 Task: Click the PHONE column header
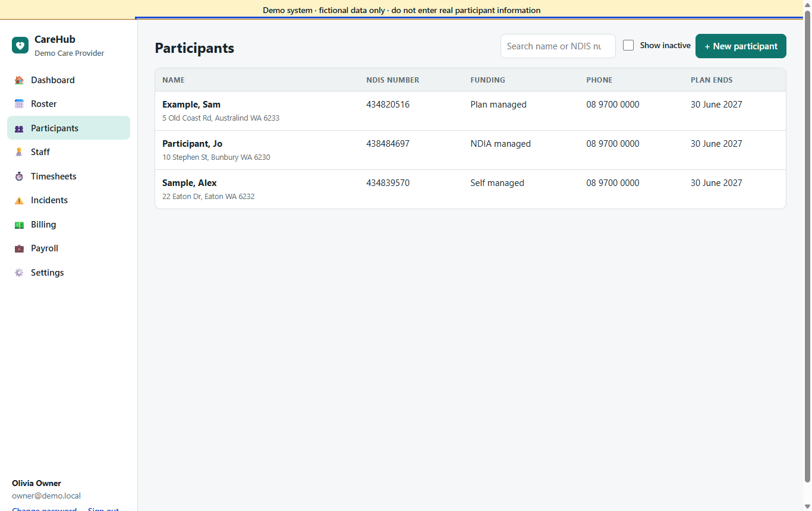(x=599, y=80)
